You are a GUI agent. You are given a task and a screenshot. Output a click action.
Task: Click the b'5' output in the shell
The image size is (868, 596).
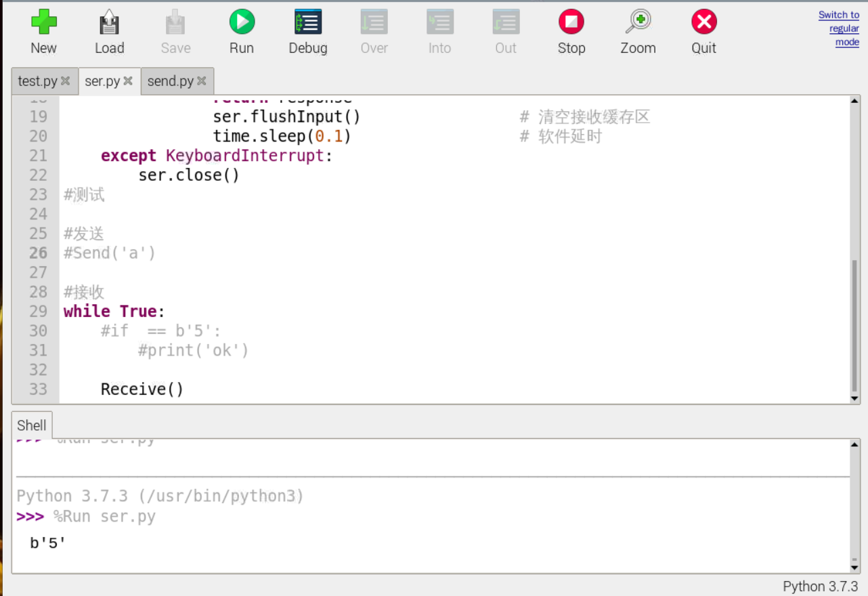[x=48, y=542]
